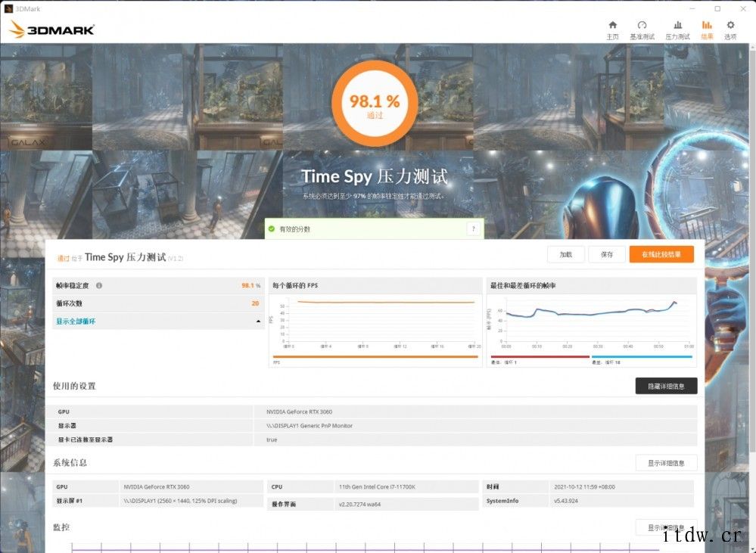Click the 隐藏详细信息 button
This screenshot has height=553, width=756.
pyautogui.click(x=666, y=386)
